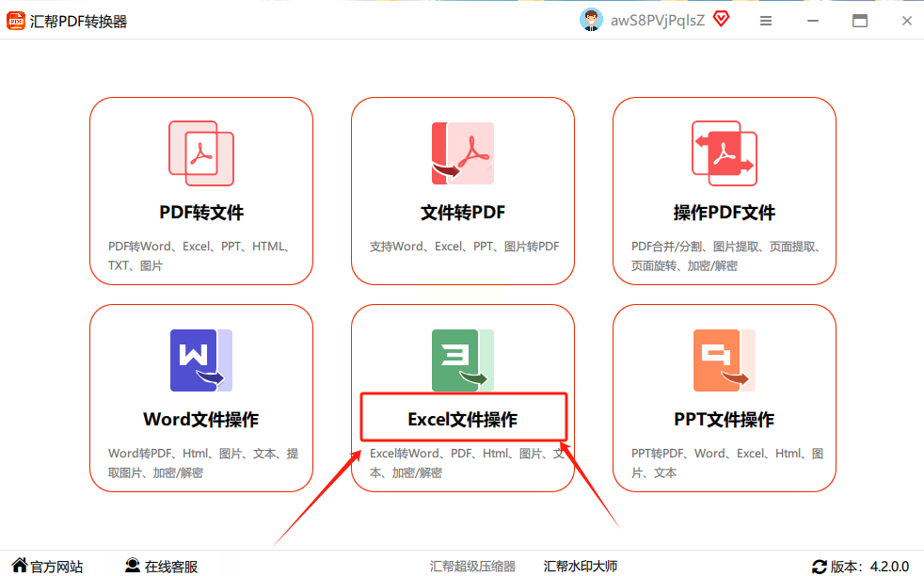Close the PDF converter window
The width and height of the screenshot is (924, 576).
907,22
